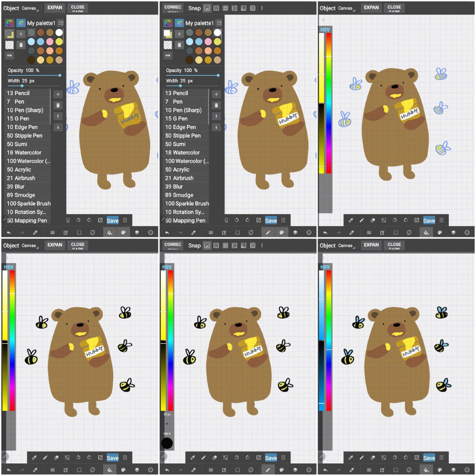Enable vanishing point snap in Snap-header HSV view

click(234, 245)
